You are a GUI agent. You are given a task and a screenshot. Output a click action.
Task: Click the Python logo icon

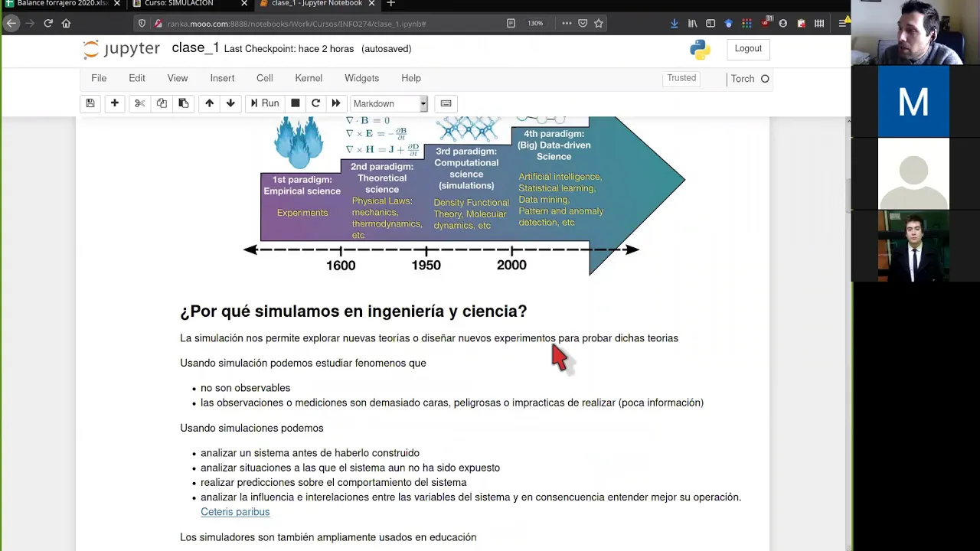700,50
